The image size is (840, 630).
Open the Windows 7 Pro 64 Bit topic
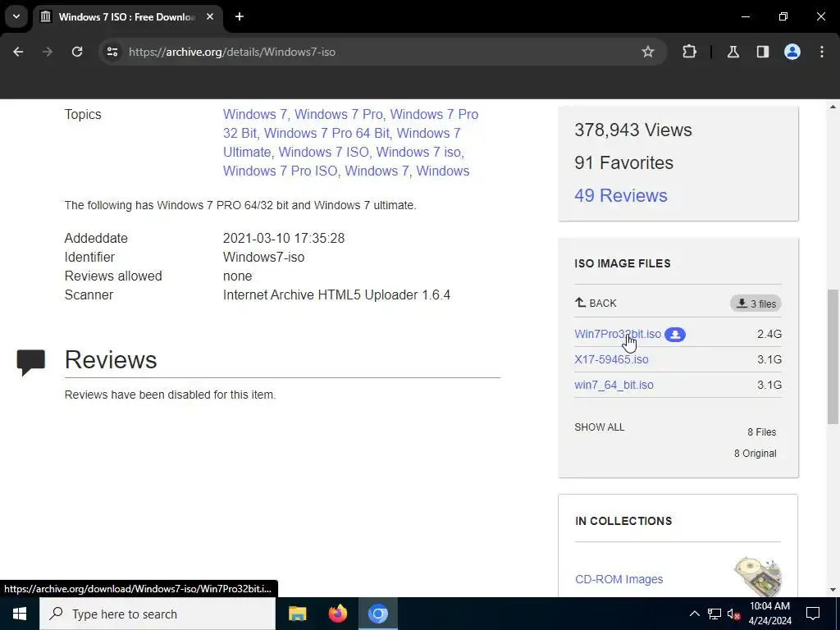[x=326, y=134]
